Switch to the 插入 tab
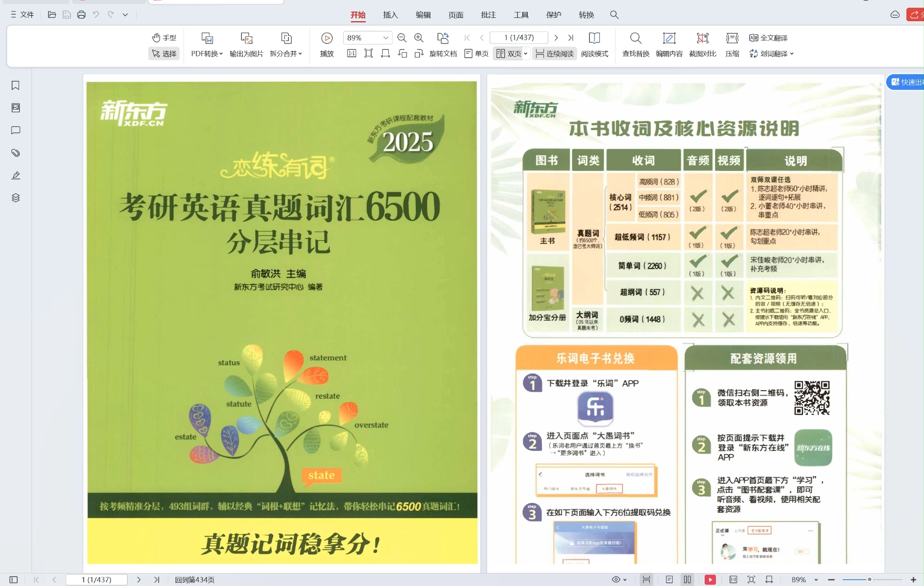 point(390,15)
